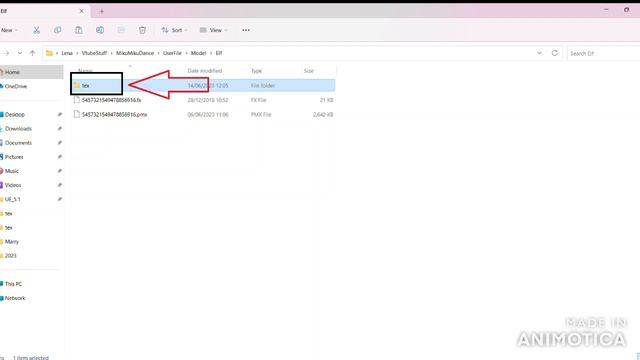Click the forward navigation arrow
The image size is (640, 360).
[6, 53]
